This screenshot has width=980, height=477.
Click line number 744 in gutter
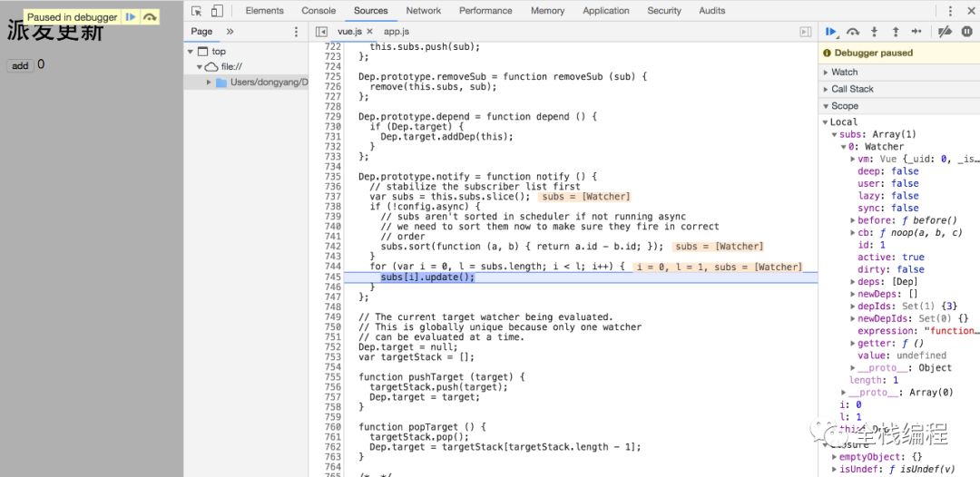[333, 267]
